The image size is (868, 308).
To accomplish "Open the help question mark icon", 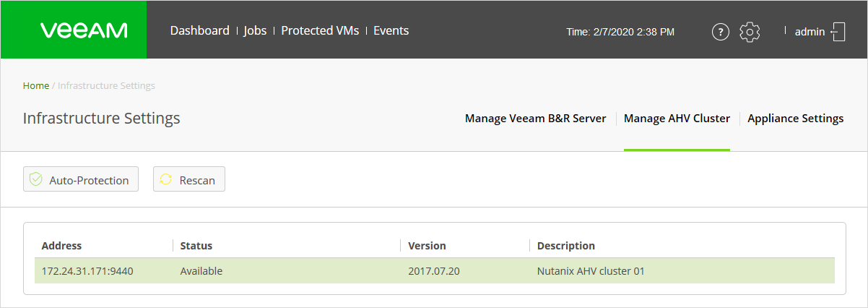I will pyautogui.click(x=720, y=32).
